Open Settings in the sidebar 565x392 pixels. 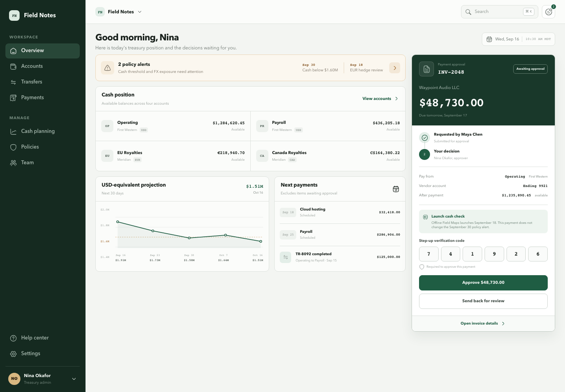(x=42, y=354)
